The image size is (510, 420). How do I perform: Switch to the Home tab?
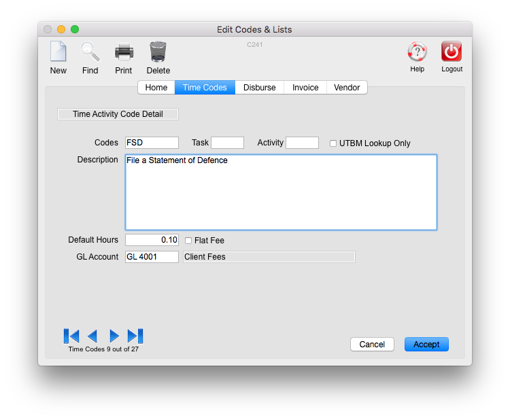tap(156, 88)
